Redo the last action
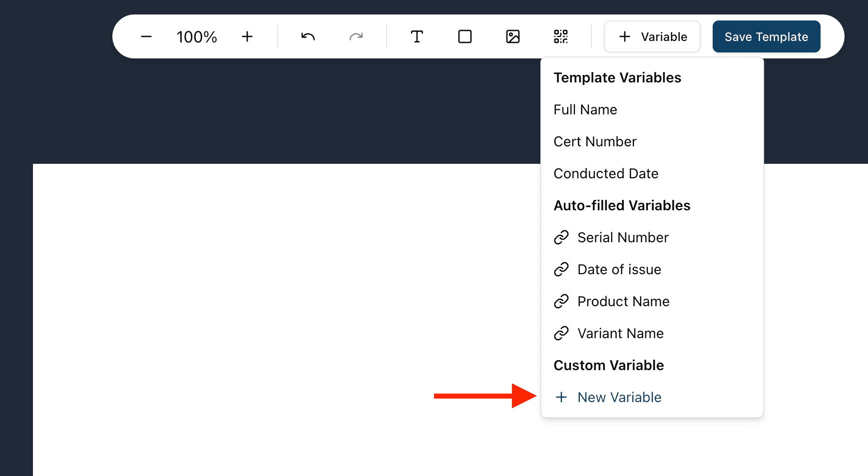Screen dimensions: 868x476 (356, 36)
